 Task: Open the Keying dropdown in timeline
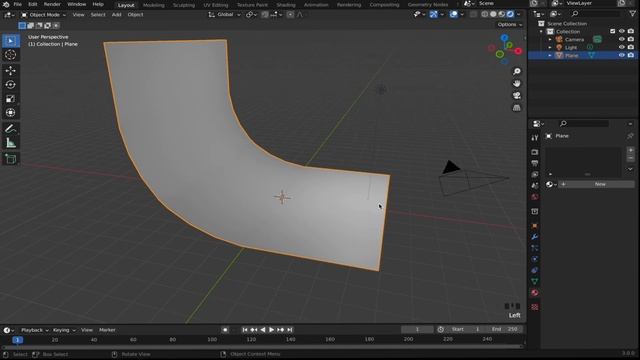click(x=64, y=330)
